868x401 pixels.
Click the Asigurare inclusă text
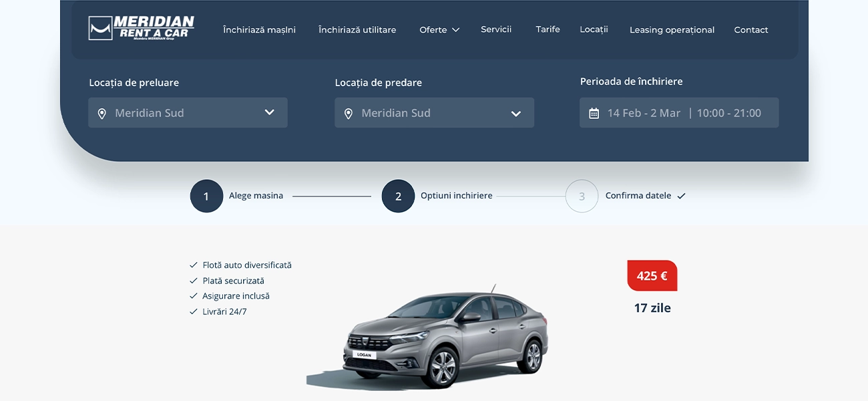click(x=236, y=296)
